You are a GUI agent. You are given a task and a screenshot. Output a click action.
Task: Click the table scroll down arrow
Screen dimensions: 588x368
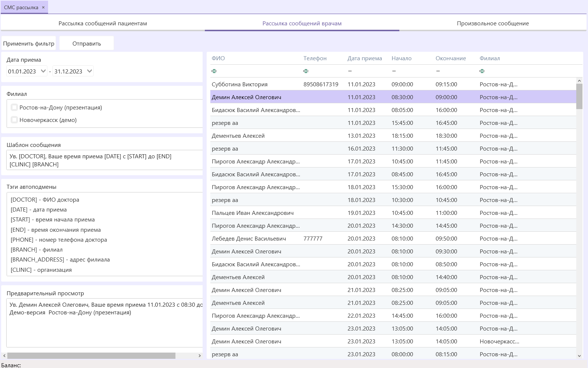[579, 356]
